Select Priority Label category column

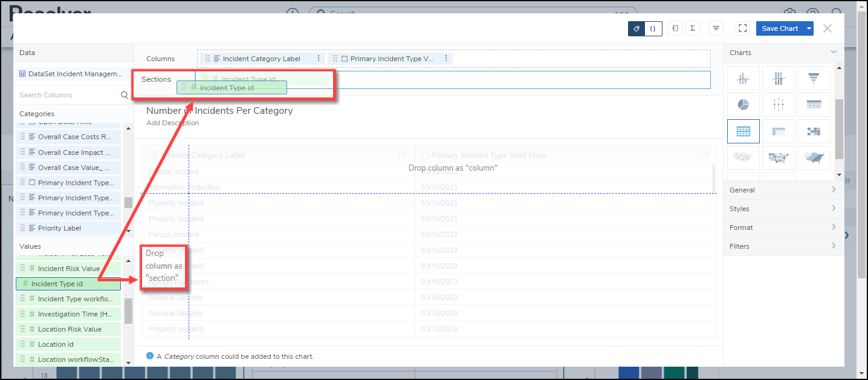click(68, 228)
